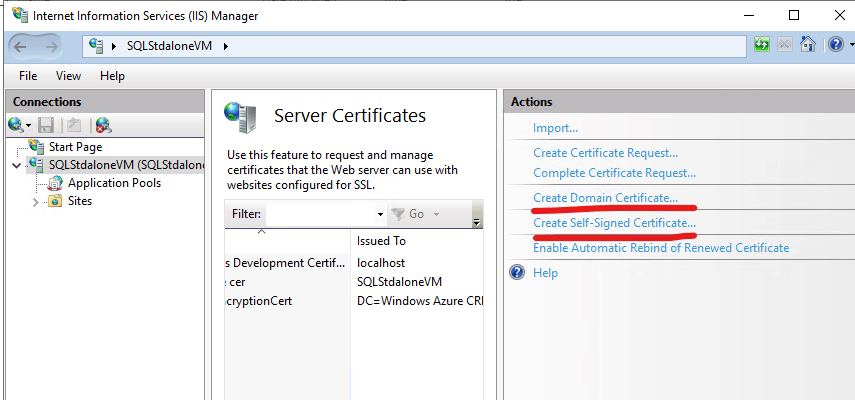Click the Server Certificates feature icon
This screenshot has width=855, height=400.
click(238, 118)
